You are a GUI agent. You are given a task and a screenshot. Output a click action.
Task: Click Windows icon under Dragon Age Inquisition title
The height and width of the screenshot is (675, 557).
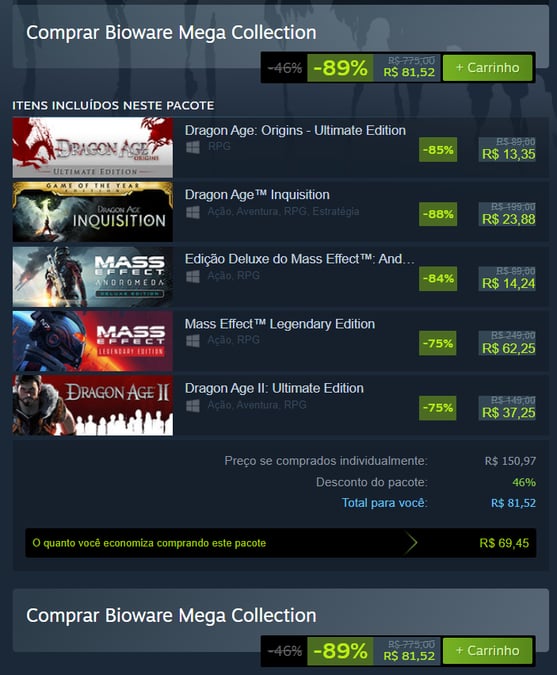[193, 212]
